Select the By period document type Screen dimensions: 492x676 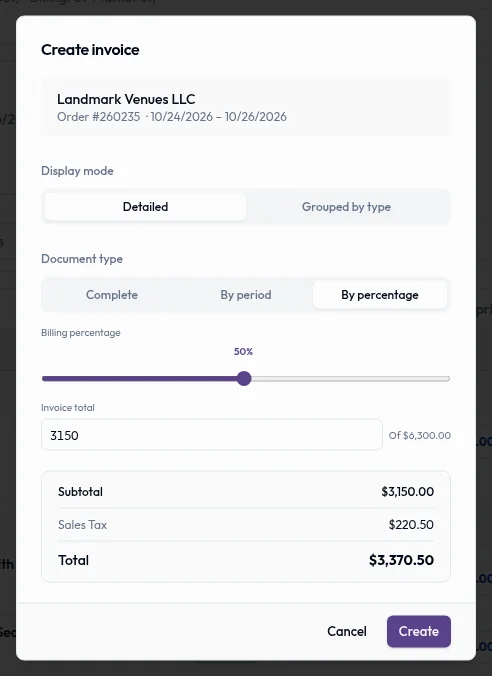tap(246, 294)
